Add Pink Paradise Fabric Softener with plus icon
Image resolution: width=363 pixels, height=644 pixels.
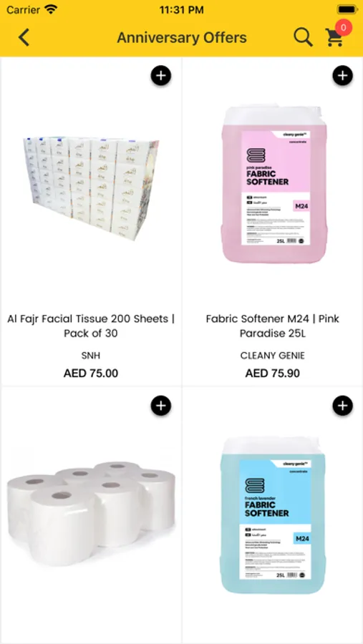point(342,76)
